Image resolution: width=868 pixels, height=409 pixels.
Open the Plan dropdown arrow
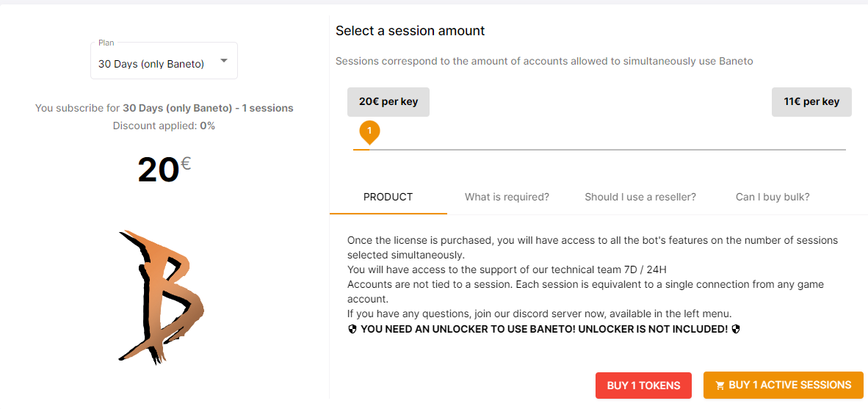[x=224, y=61]
